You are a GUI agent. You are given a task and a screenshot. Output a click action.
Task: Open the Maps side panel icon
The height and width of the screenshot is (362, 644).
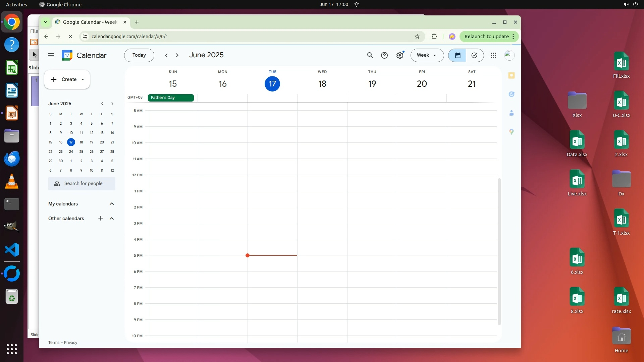512,132
